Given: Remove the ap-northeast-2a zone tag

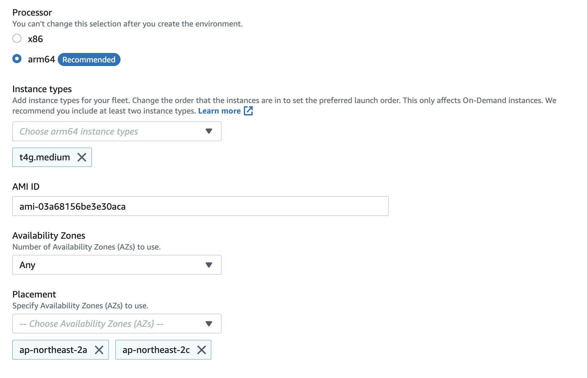Looking at the screenshot, I should coord(99,350).
